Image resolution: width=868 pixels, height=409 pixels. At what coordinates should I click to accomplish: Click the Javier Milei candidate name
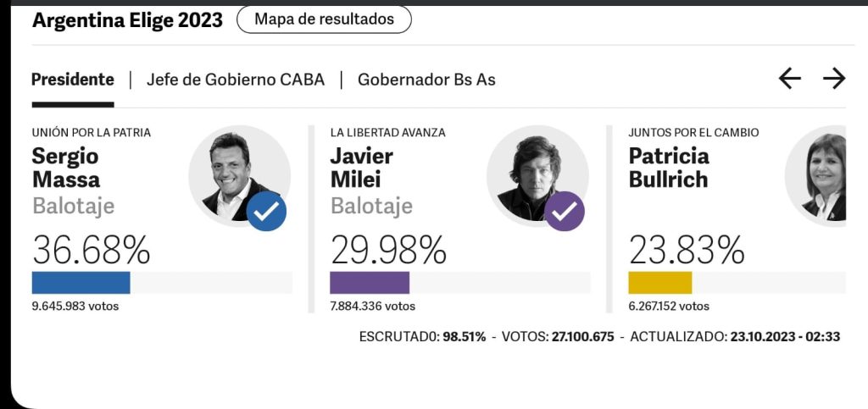point(363,168)
